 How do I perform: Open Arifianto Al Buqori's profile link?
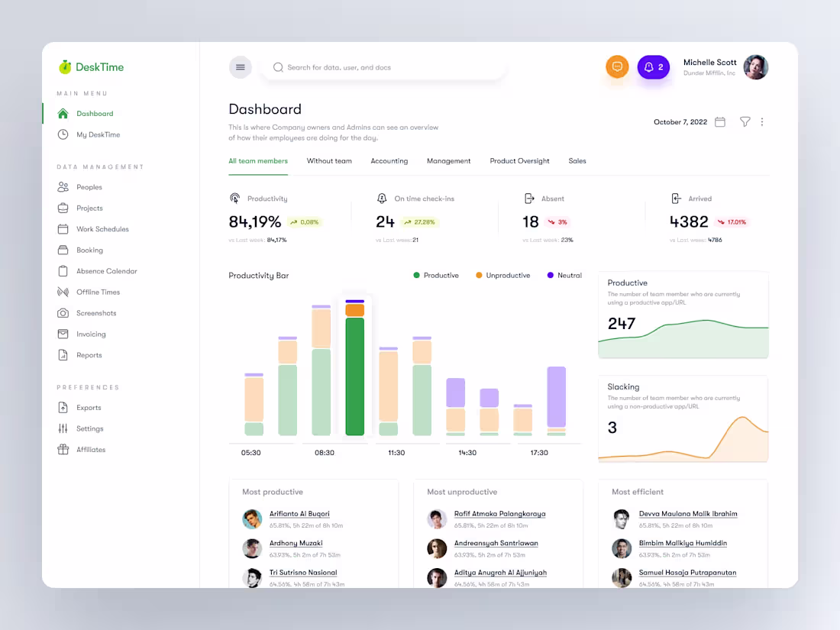point(299,513)
